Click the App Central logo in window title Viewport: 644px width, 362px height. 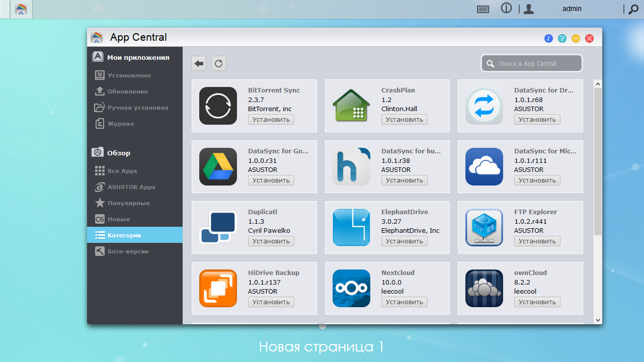click(97, 38)
